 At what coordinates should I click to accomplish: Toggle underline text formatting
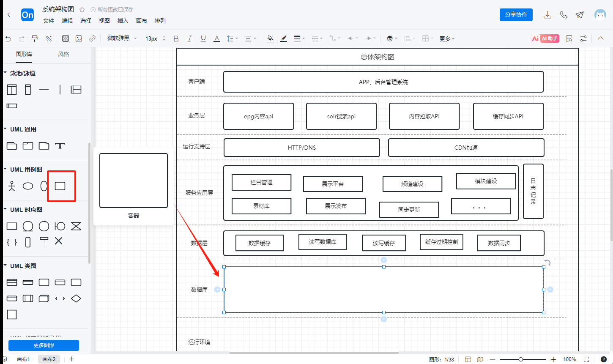point(203,38)
